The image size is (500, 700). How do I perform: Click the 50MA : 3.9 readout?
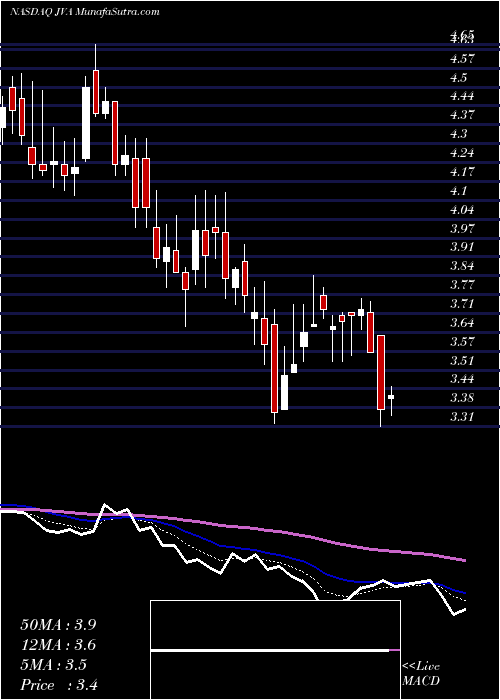click(58, 625)
